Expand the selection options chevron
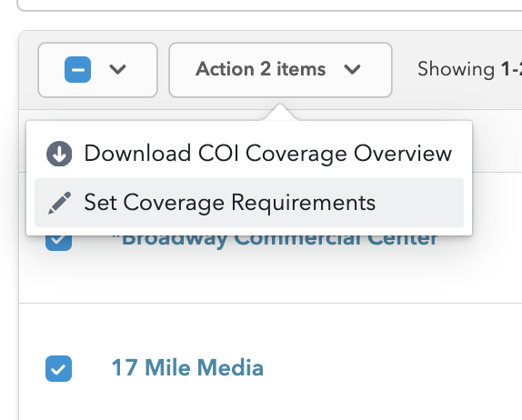 click(x=117, y=70)
